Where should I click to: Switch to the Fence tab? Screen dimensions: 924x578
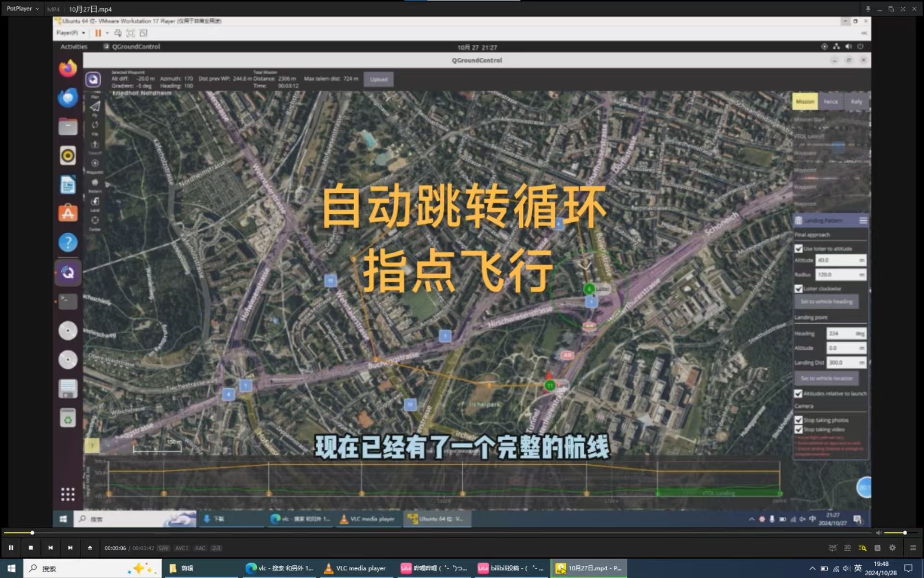coord(831,102)
